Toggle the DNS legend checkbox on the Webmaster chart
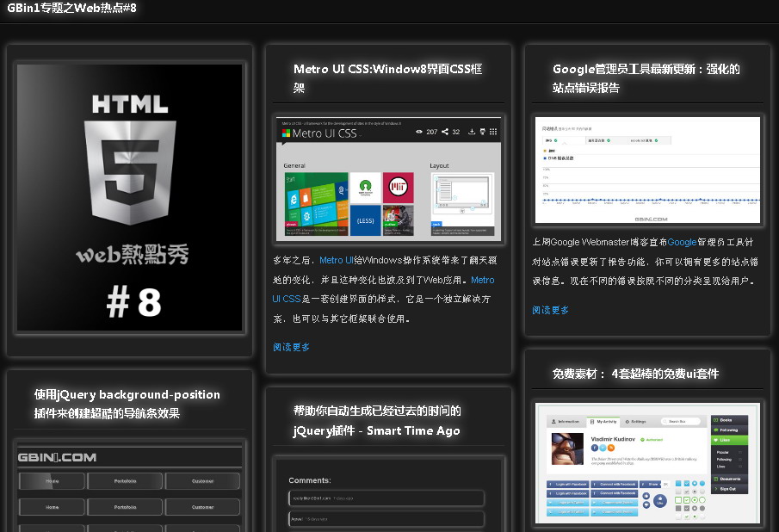 tap(545, 158)
